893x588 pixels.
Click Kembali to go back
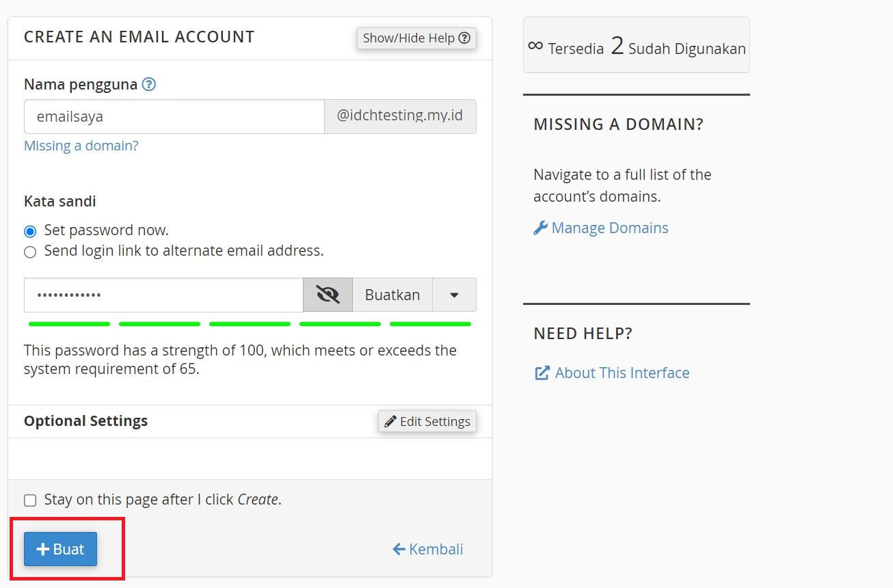pos(435,549)
